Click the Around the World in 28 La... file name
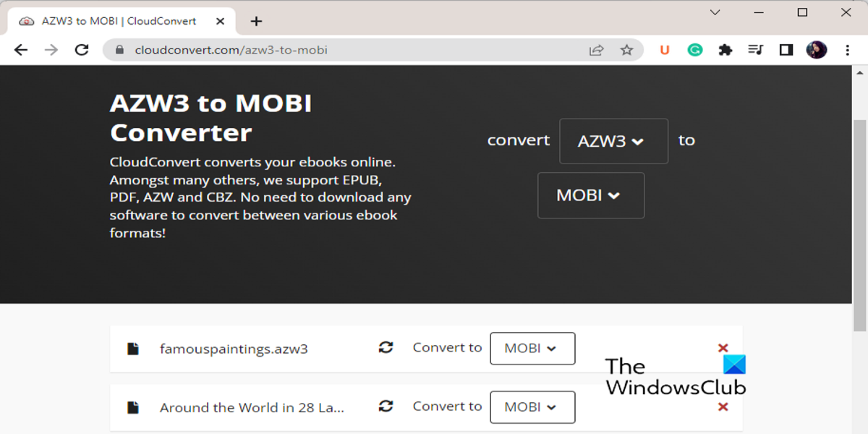This screenshot has height=434, width=868. (x=252, y=408)
